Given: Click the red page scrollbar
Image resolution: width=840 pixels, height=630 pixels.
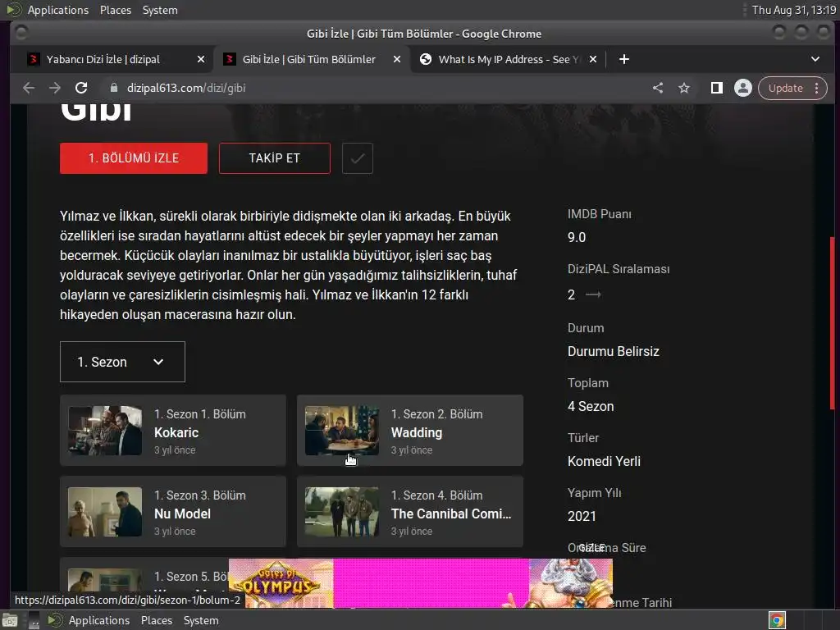Looking at the screenshot, I should pyautogui.click(x=832, y=323).
